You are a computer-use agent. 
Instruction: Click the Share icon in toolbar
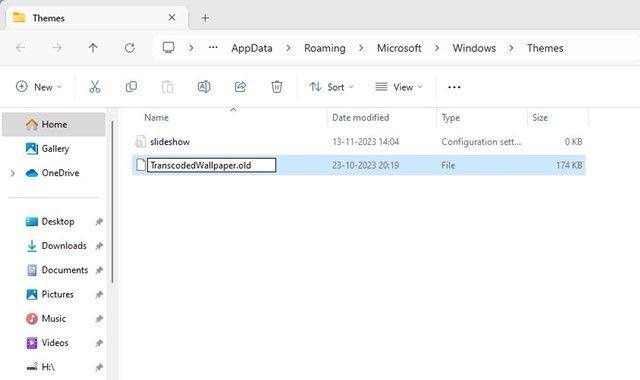point(240,87)
